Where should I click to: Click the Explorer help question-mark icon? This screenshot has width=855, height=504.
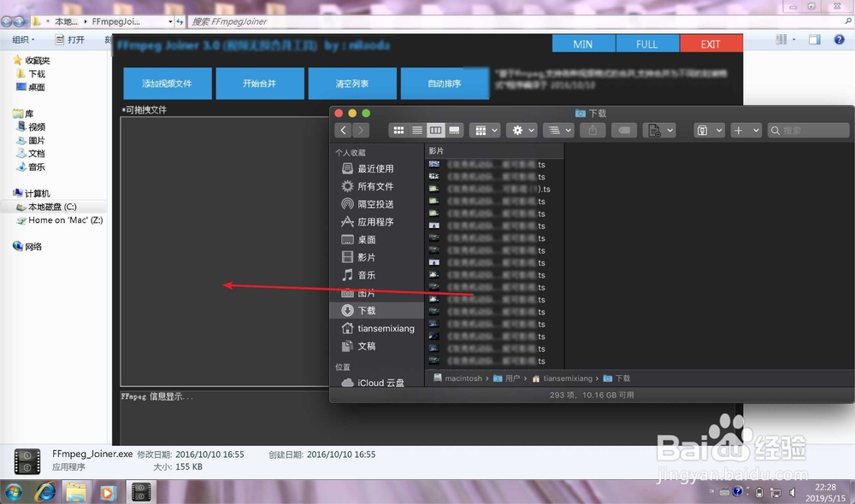click(x=840, y=40)
